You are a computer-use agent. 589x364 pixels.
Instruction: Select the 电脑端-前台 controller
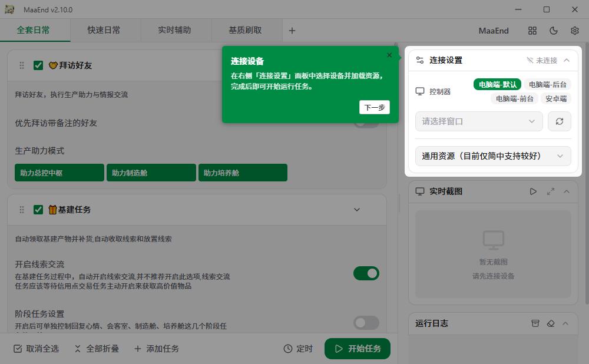(x=515, y=99)
